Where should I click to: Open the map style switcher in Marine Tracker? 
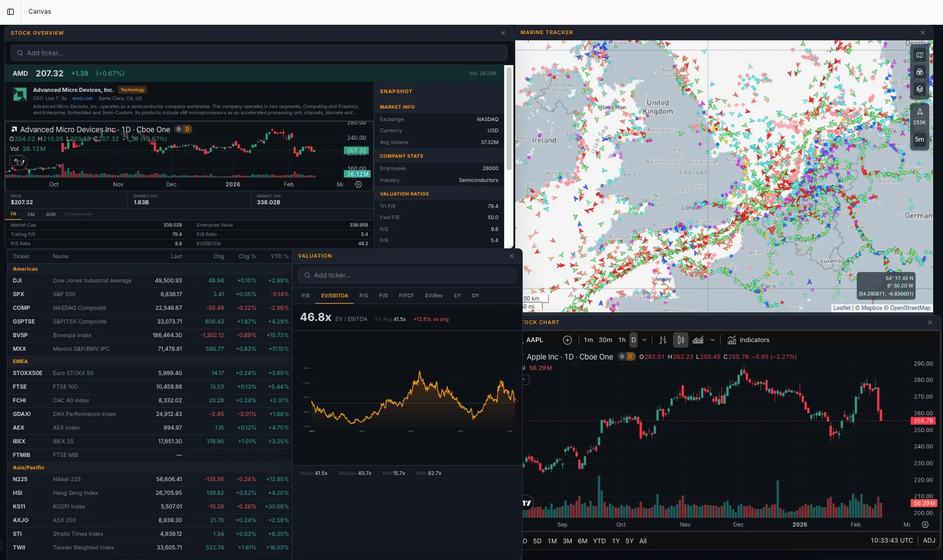point(919,55)
